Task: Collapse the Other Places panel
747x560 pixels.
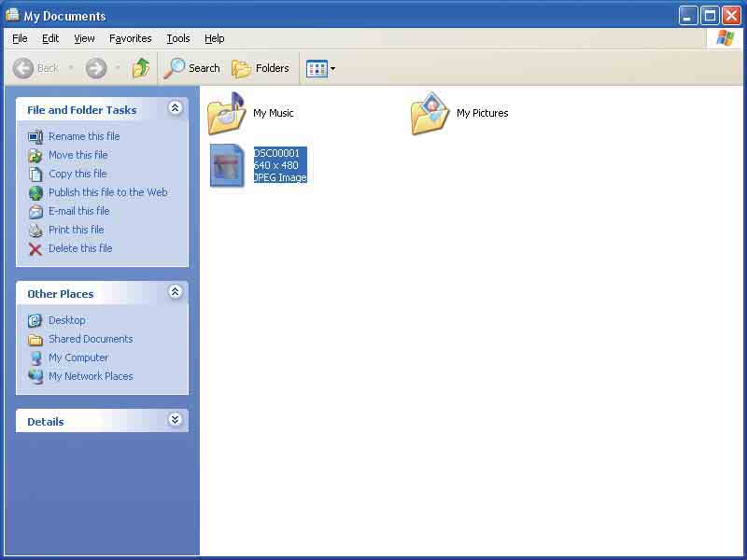Action: pos(175,291)
